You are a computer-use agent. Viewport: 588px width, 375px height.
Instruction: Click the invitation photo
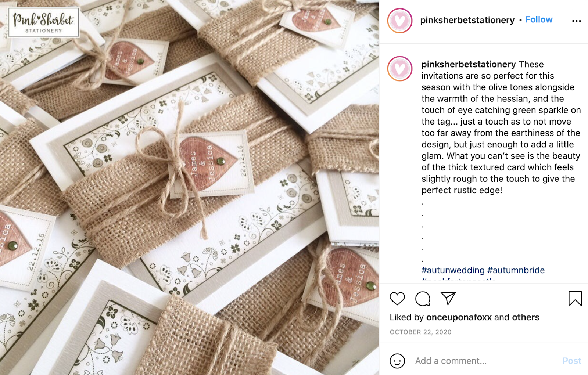tap(189, 187)
